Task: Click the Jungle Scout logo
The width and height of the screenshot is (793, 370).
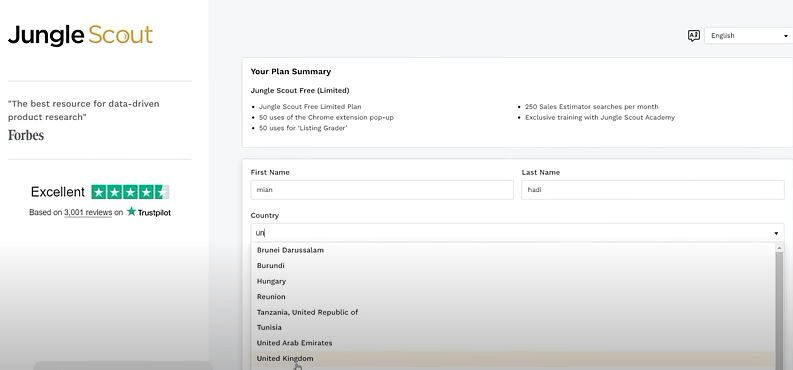Action: [80, 35]
